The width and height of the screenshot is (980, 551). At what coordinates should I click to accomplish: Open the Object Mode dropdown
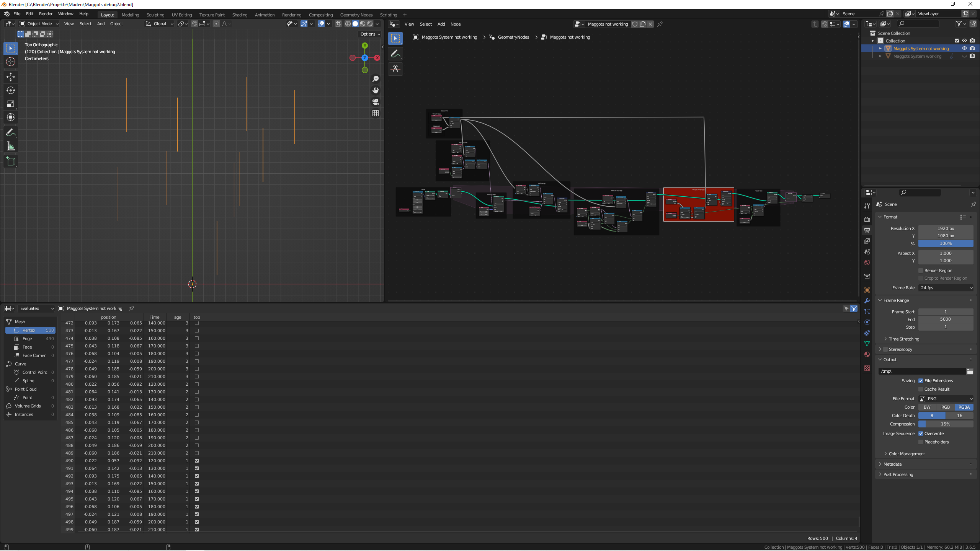tap(39, 24)
